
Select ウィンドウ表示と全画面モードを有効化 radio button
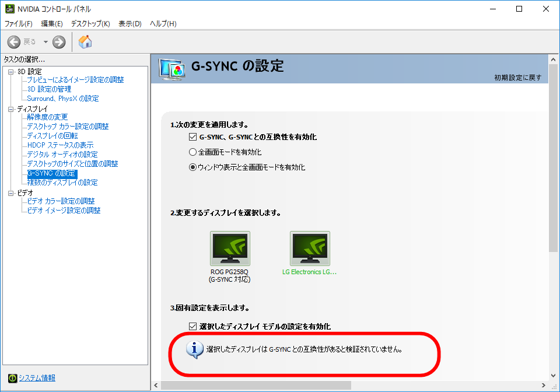(193, 167)
